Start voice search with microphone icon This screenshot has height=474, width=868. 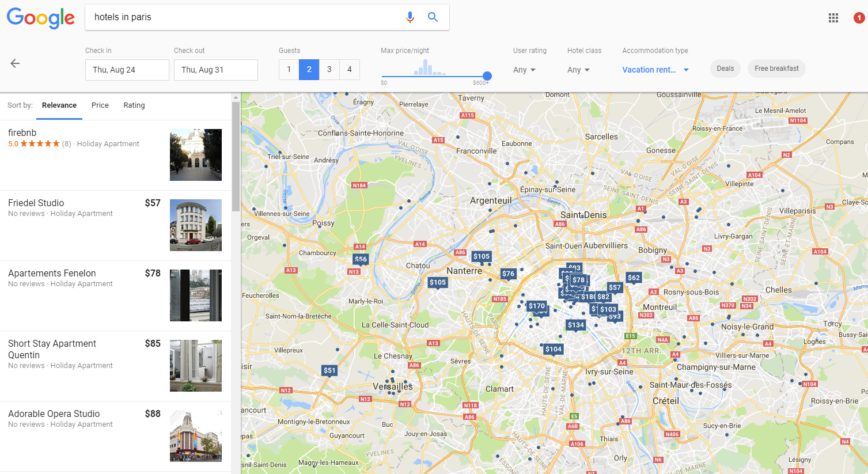click(410, 17)
